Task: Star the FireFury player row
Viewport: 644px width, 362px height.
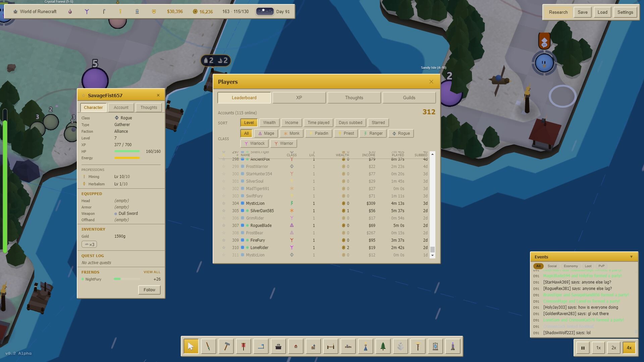Action: click(224, 240)
